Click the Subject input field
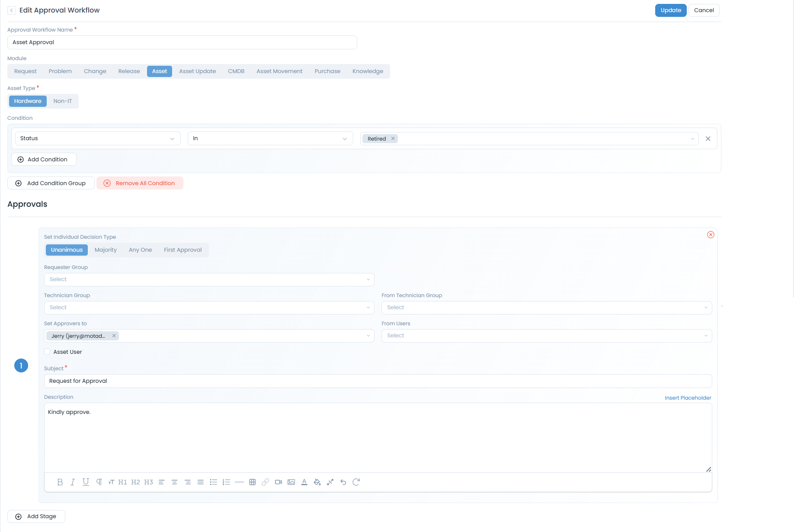 pyautogui.click(x=378, y=381)
